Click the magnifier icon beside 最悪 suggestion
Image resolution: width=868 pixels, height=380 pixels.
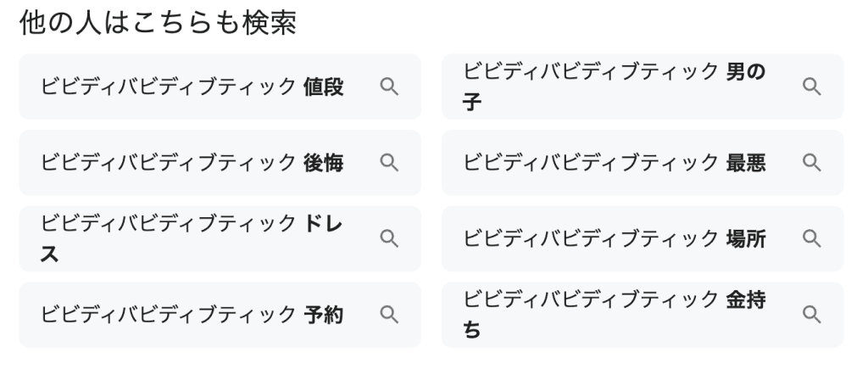[811, 163]
